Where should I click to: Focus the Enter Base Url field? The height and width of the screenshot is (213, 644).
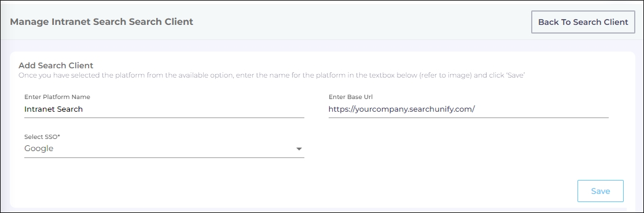coord(468,109)
